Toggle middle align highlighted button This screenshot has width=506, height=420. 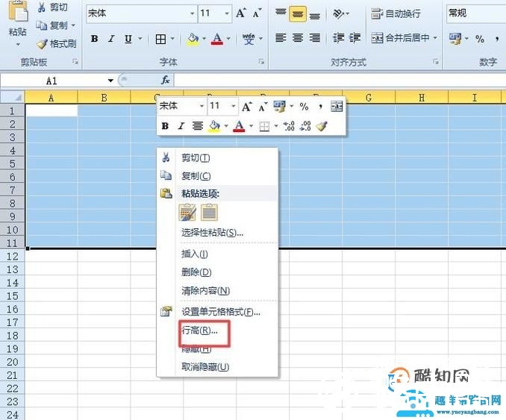pyautogui.click(x=298, y=14)
